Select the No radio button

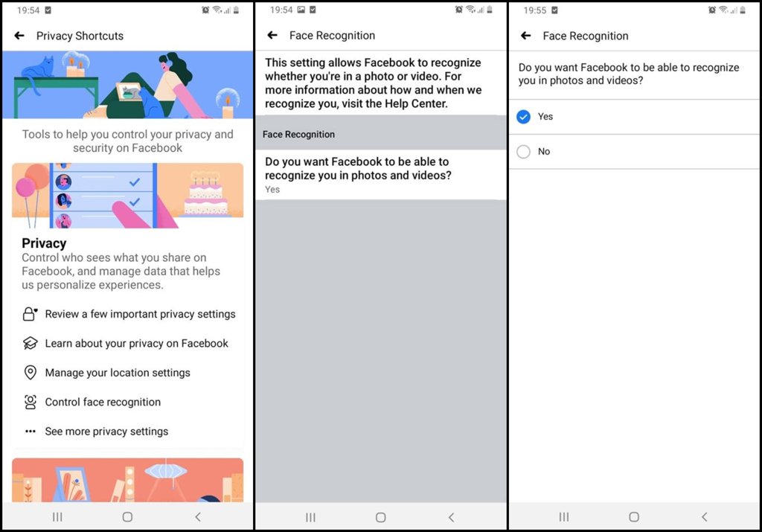click(x=523, y=152)
